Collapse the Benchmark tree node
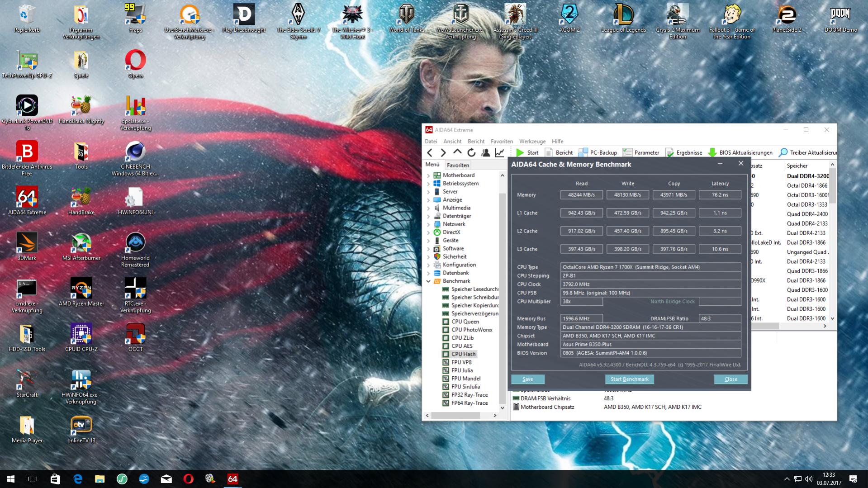Screen dimensions: 868x488 click(x=428, y=281)
